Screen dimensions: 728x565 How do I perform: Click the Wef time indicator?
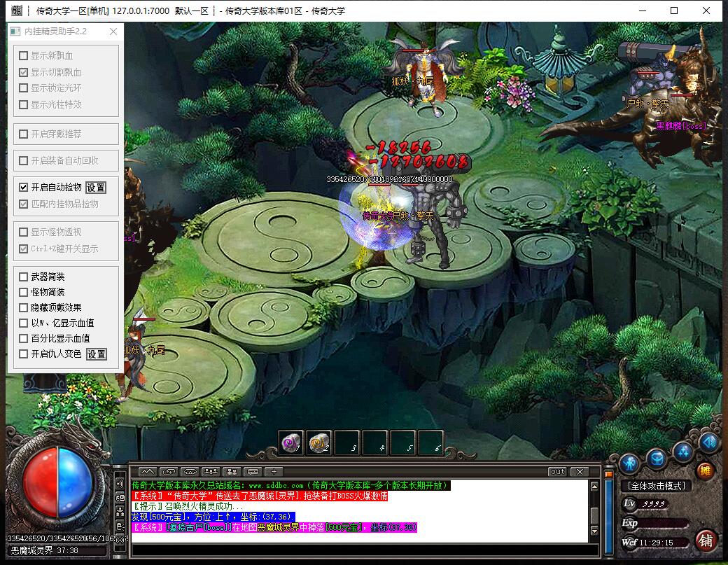pyautogui.click(x=654, y=543)
